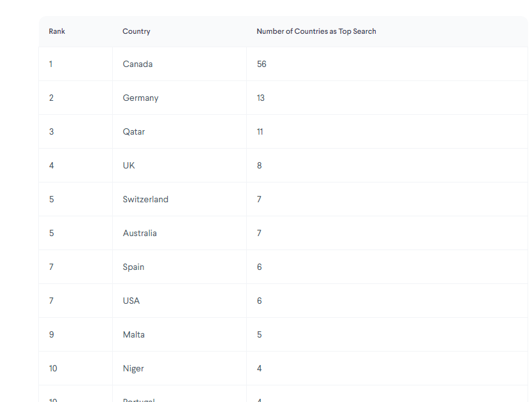Click the Country column header
This screenshot has height=402, width=532.
point(136,31)
